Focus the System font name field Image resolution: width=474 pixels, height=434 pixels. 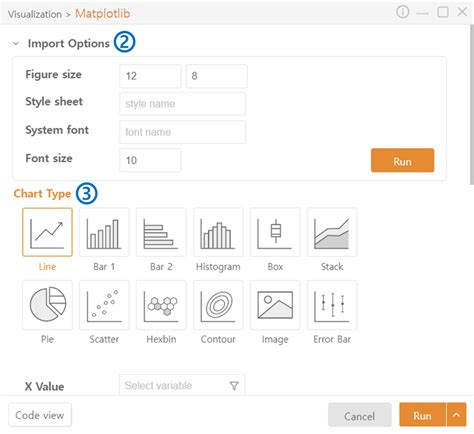pyautogui.click(x=182, y=132)
